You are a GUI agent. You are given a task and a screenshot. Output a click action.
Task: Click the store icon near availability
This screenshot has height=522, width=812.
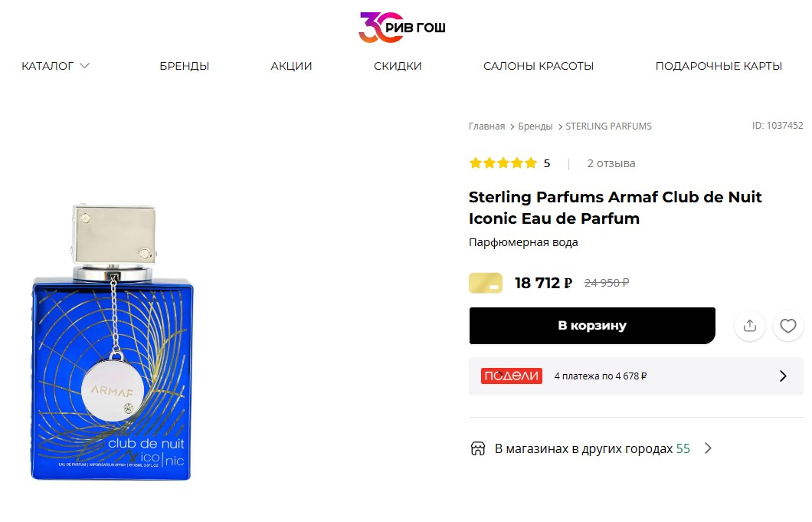(477, 448)
